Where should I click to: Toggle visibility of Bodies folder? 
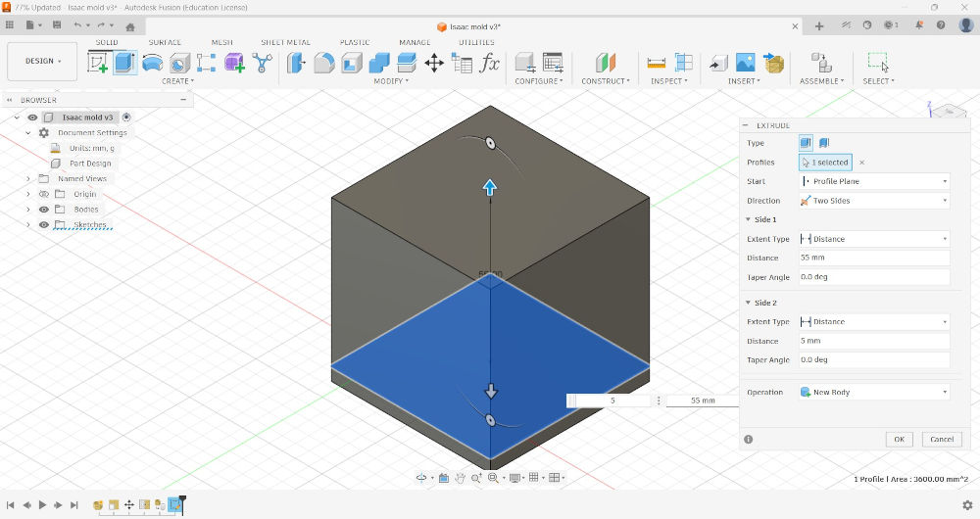[x=44, y=210]
